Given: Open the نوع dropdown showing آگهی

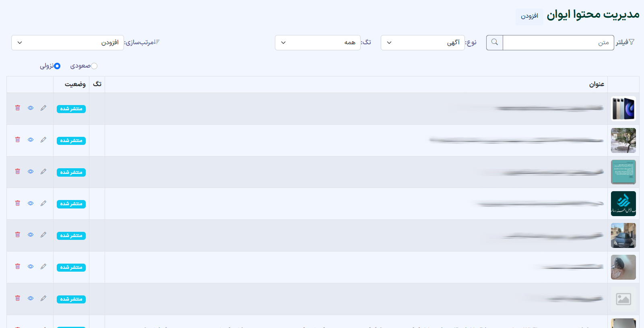Looking at the screenshot, I should (423, 42).
